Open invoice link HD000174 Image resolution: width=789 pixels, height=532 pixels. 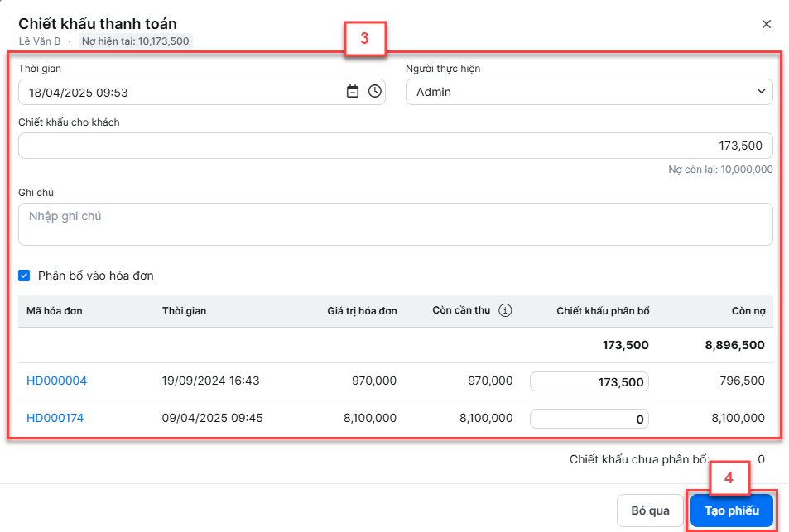click(55, 418)
